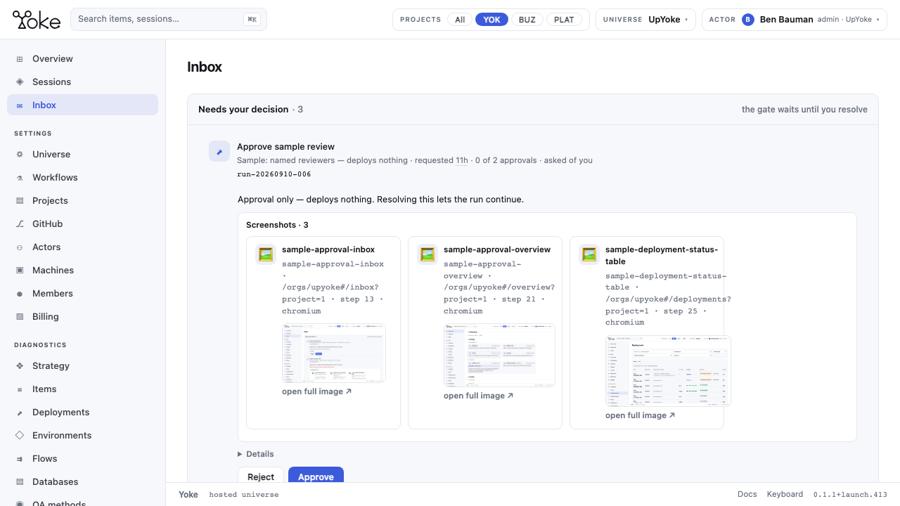Open Machines via its sidebar icon

[20, 270]
